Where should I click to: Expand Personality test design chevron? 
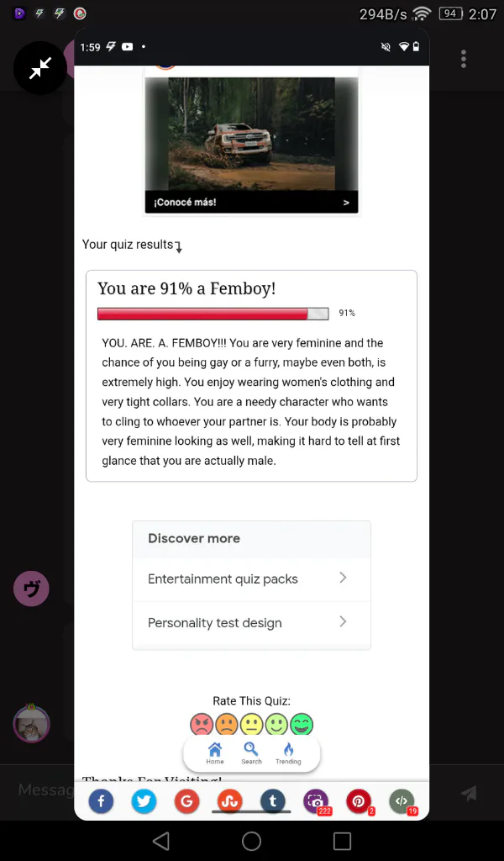pyautogui.click(x=343, y=622)
